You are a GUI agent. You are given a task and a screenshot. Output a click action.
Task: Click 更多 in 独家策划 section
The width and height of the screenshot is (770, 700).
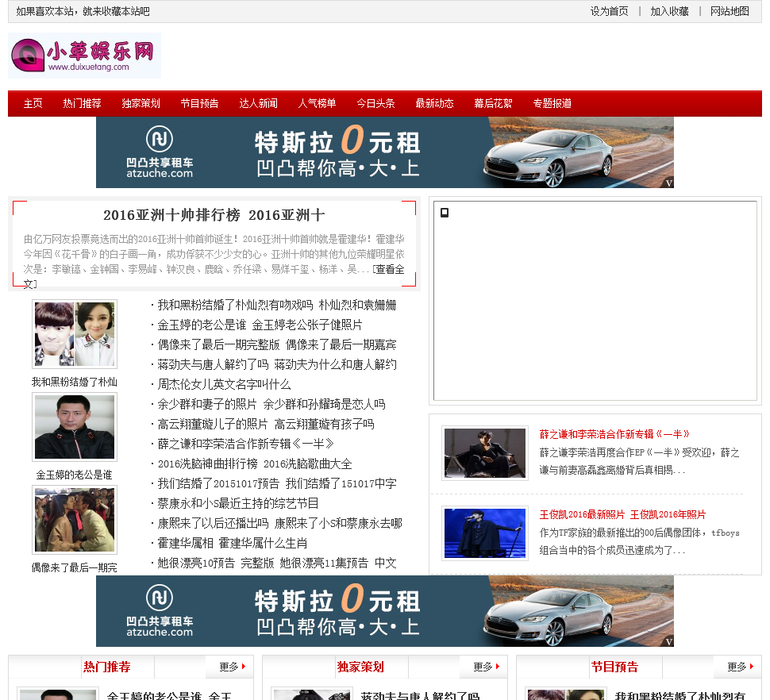[x=486, y=667]
